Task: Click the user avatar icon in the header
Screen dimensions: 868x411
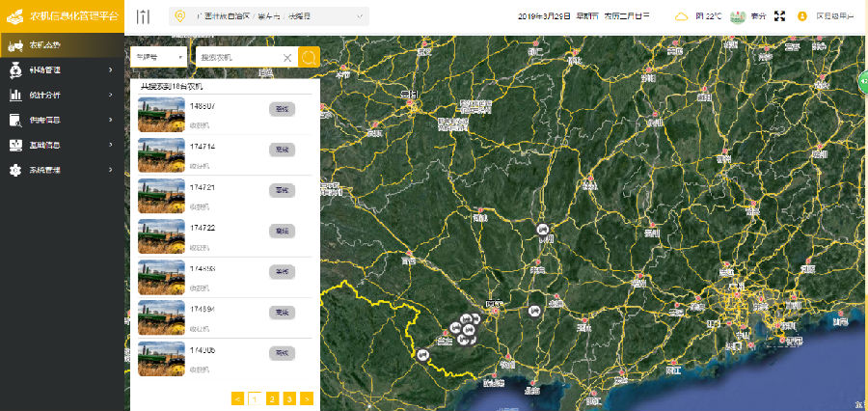Action: [x=802, y=16]
